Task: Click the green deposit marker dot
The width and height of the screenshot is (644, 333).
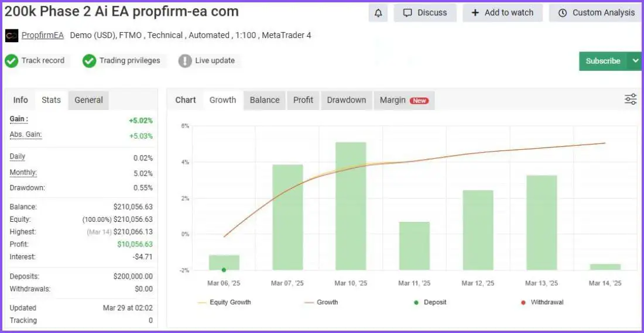Action: (x=224, y=270)
